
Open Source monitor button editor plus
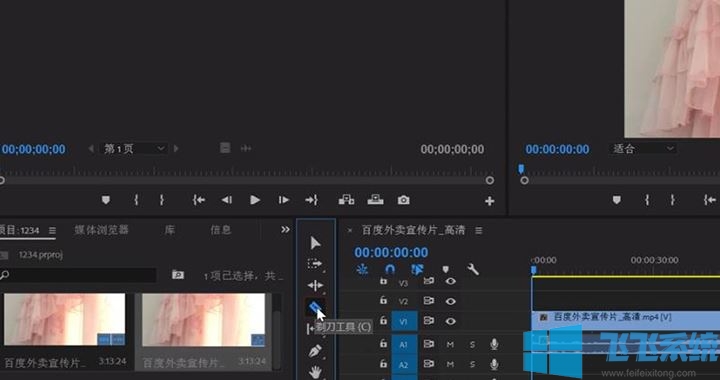tap(489, 201)
